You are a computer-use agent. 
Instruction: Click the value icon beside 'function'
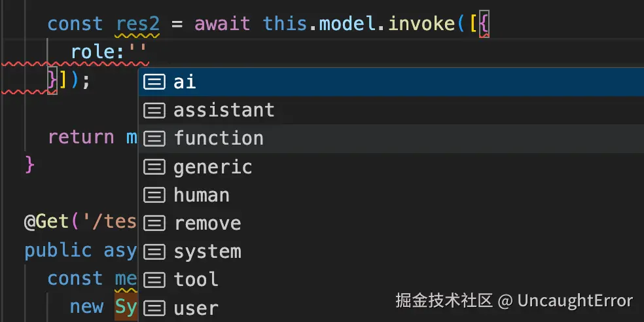[154, 139]
